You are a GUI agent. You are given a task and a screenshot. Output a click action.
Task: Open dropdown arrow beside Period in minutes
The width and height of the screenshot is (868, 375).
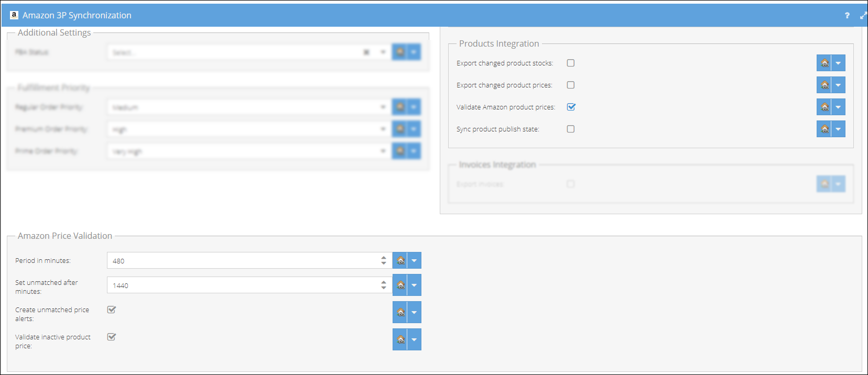click(x=414, y=261)
